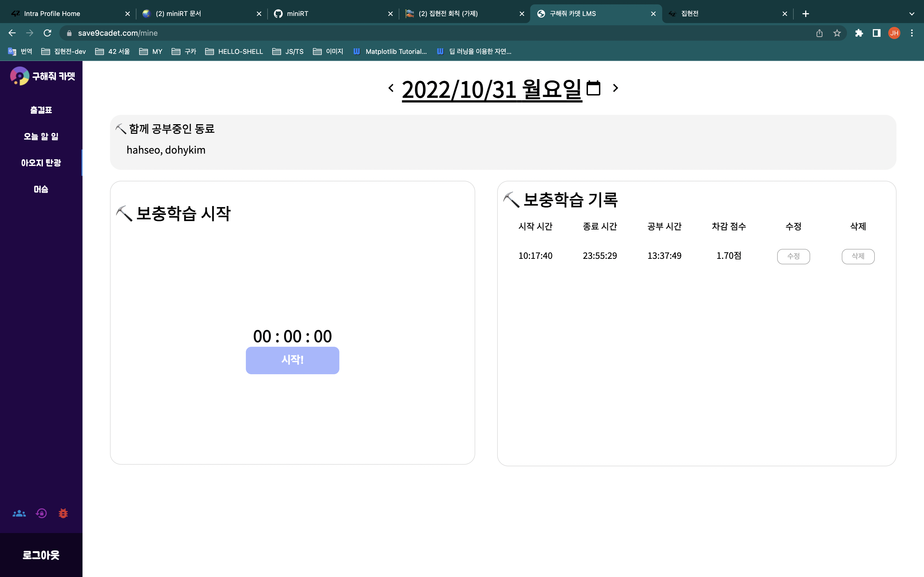Open the Chrome extensions puzzle icon

coord(859,33)
